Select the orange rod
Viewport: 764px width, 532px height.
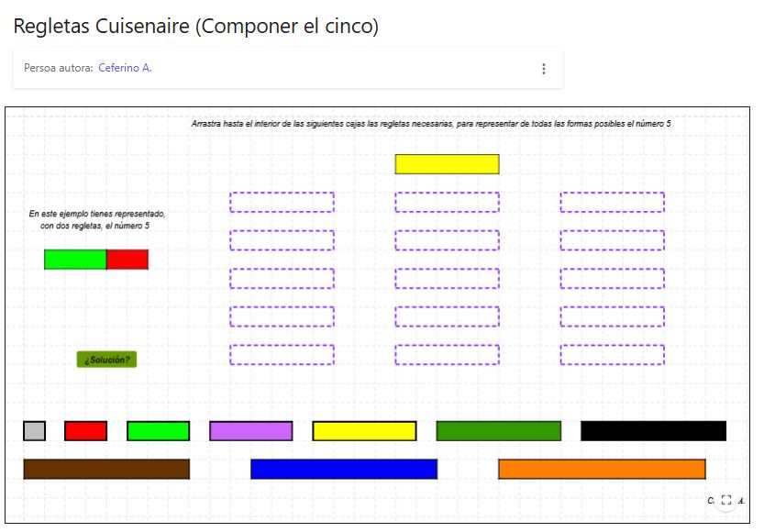[600, 468]
